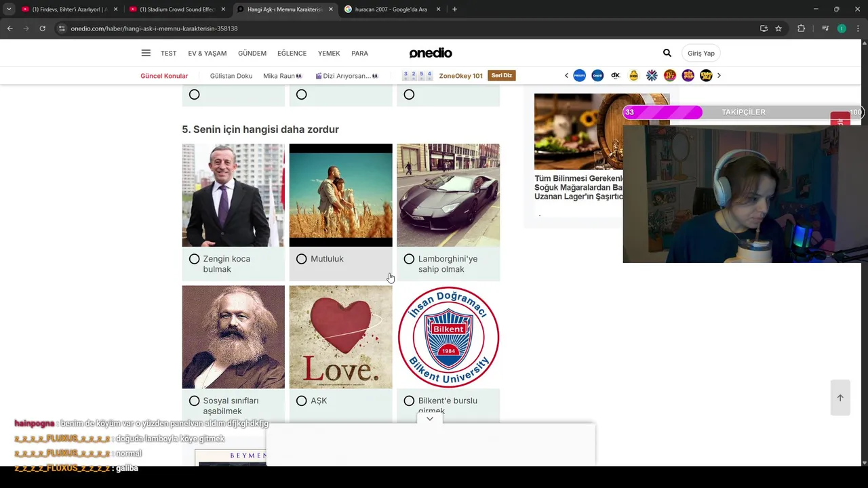Click the Onedio logo

point(430,53)
